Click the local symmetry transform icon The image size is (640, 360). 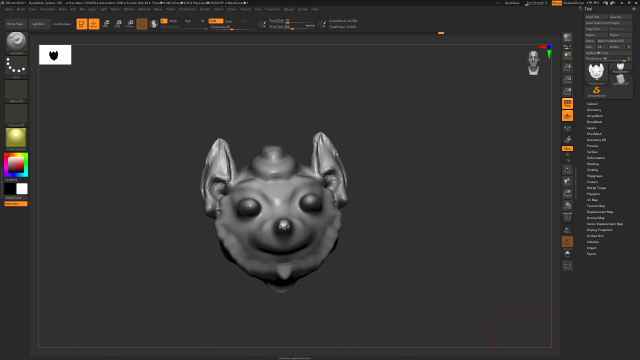(x=567, y=140)
